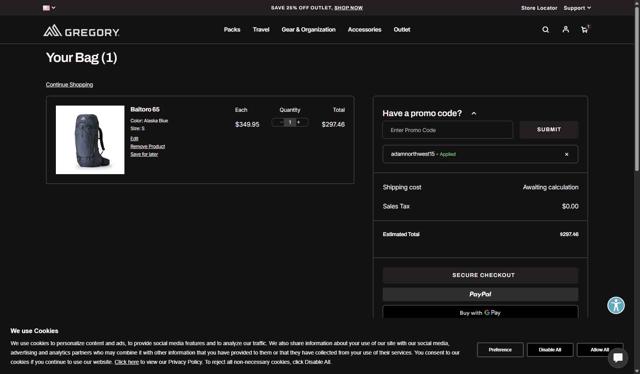Image resolution: width=640 pixels, height=374 pixels.
Task: Remove the applied adamnorthwest15 promo code
Action: pos(566,154)
